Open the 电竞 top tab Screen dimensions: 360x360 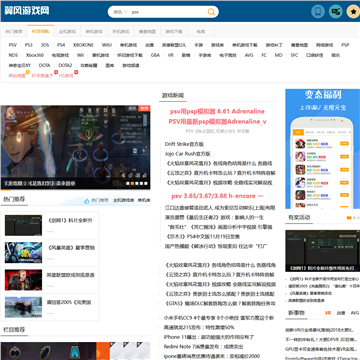click(201, 32)
